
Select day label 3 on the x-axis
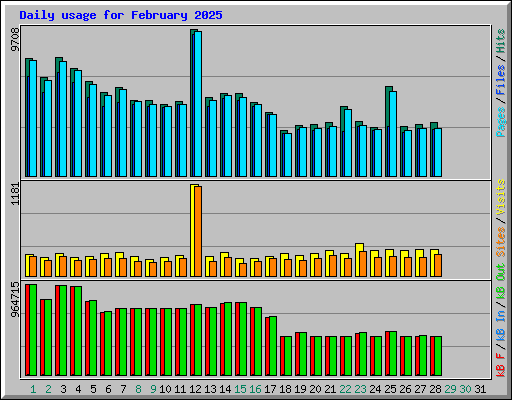pos(63,389)
